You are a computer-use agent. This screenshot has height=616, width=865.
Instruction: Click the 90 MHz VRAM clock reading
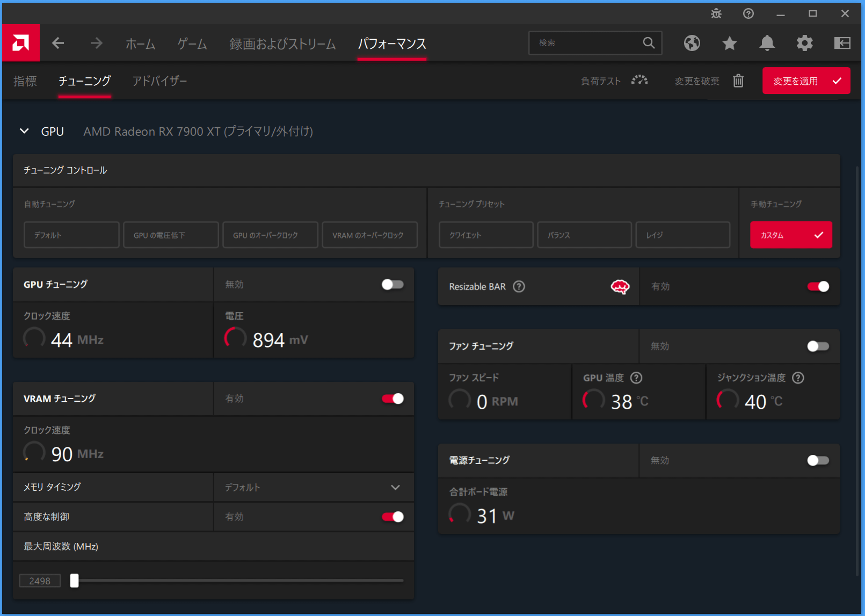(x=77, y=454)
